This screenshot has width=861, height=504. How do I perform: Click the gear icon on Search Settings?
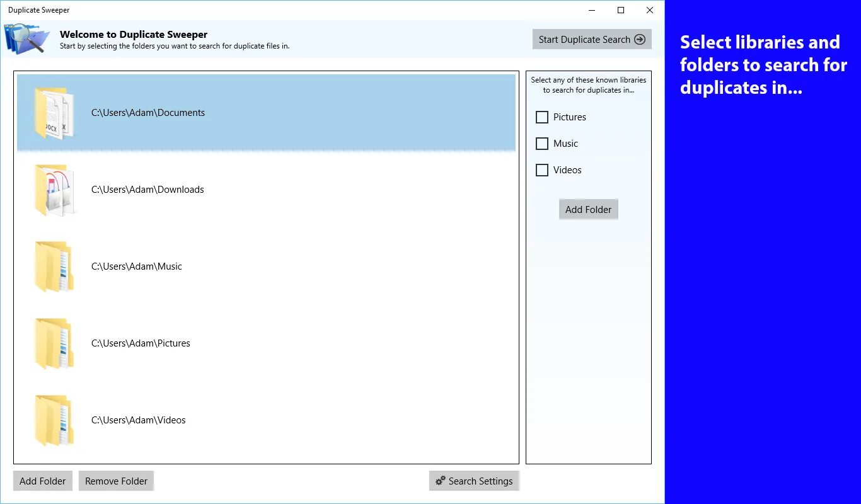click(441, 481)
